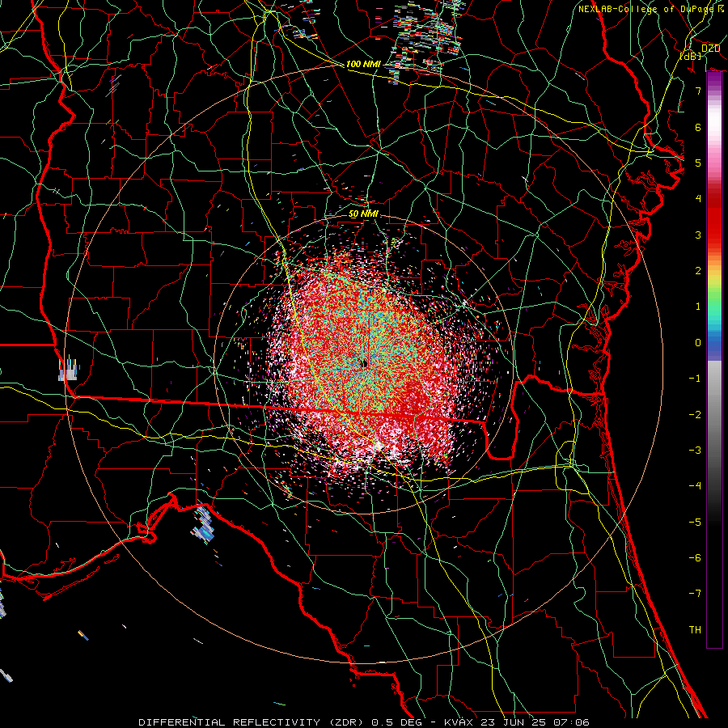Image resolution: width=728 pixels, height=728 pixels.
Task: Click the "TH" threshold label on legend
Action: 695,630
